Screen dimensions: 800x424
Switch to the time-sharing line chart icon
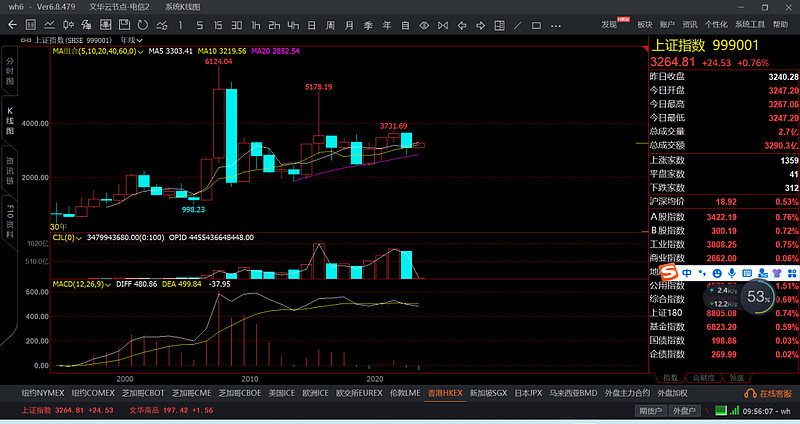[49, 24]
